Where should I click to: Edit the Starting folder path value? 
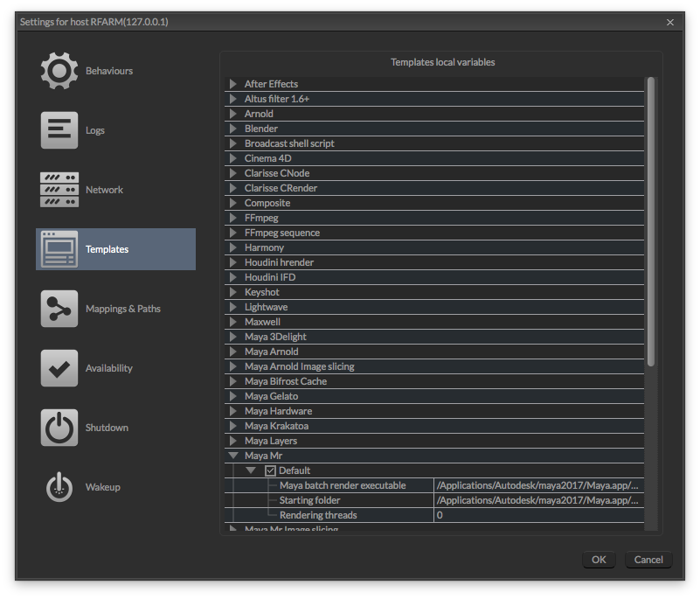(x=538, y=500)
